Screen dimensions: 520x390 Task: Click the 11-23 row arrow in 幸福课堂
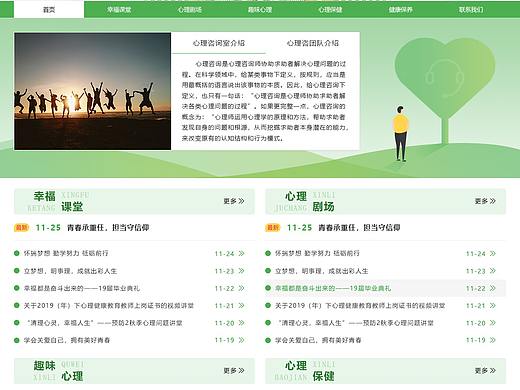242,271
